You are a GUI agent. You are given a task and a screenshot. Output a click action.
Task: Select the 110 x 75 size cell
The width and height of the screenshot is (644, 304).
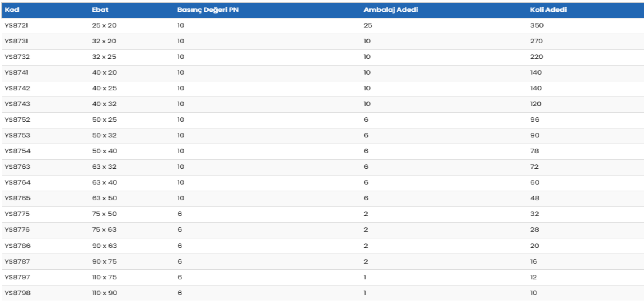click(x=104, y=277)
